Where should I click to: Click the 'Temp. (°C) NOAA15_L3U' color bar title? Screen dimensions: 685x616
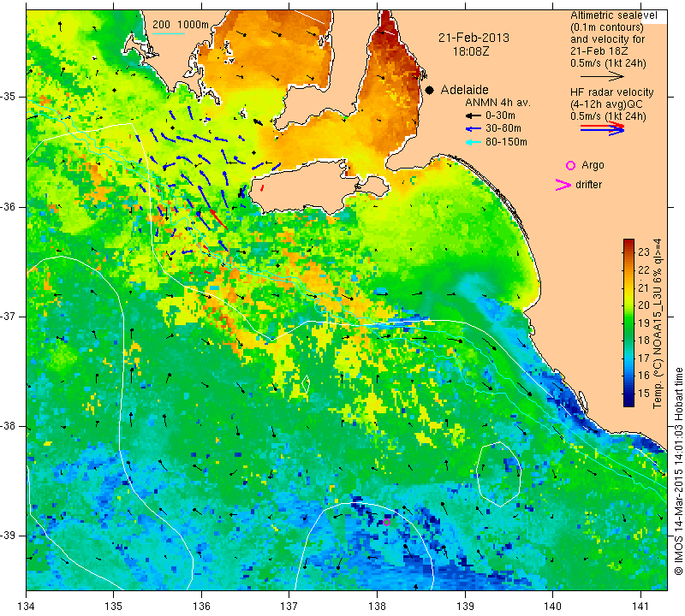pyautogui.click(x=657, y=323)
